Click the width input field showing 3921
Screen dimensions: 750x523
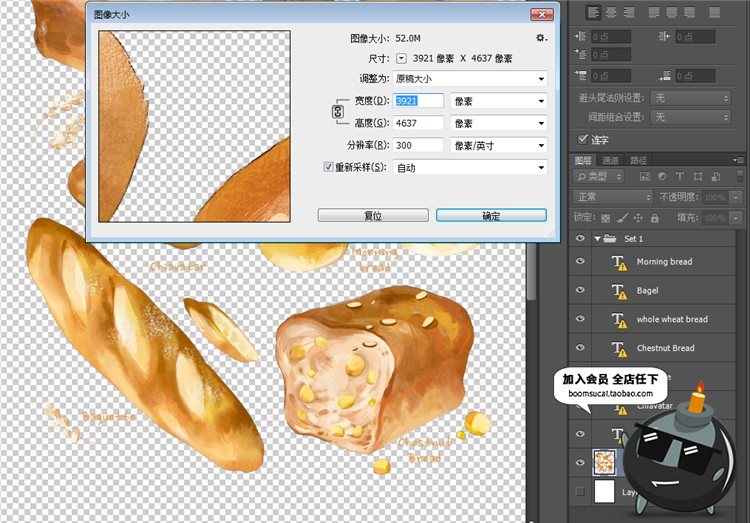coord(418,101)
